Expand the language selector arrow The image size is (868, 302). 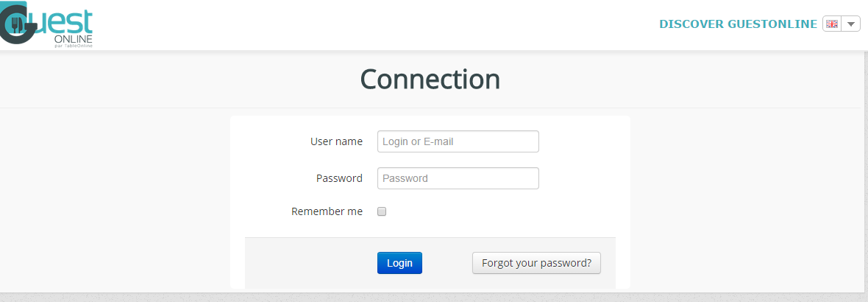pyautogui.click(x=851, y=24)
